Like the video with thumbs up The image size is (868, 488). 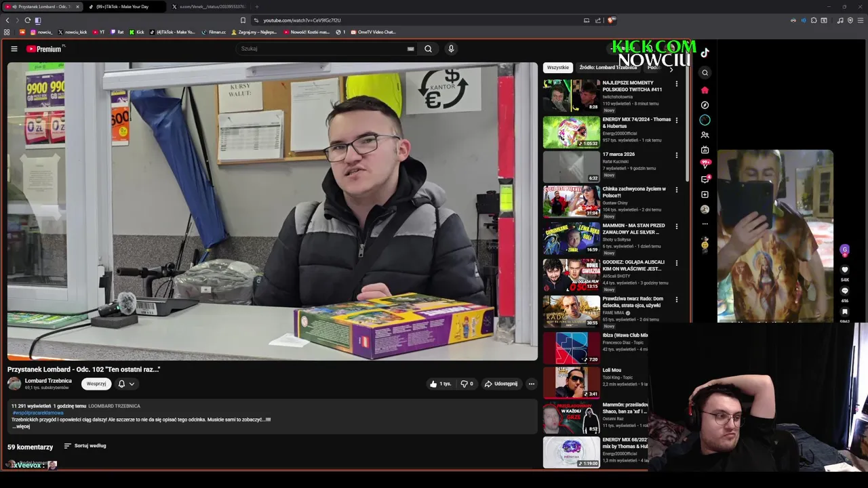click(440, 384)
